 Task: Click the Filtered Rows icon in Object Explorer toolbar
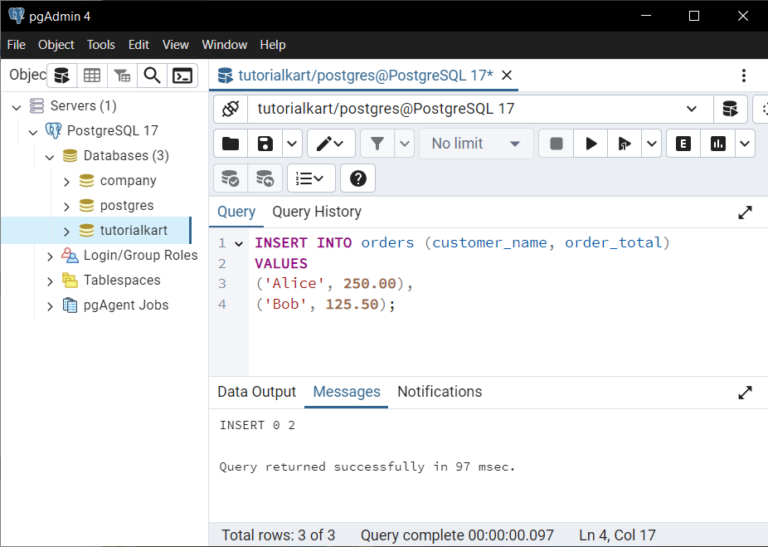coord(122,75)
